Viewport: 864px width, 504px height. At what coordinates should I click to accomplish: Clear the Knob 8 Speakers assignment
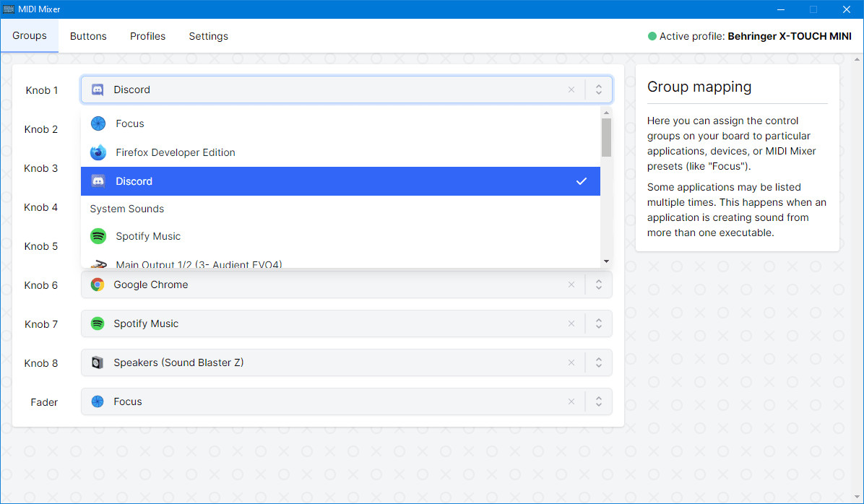[x=571, y=363]
